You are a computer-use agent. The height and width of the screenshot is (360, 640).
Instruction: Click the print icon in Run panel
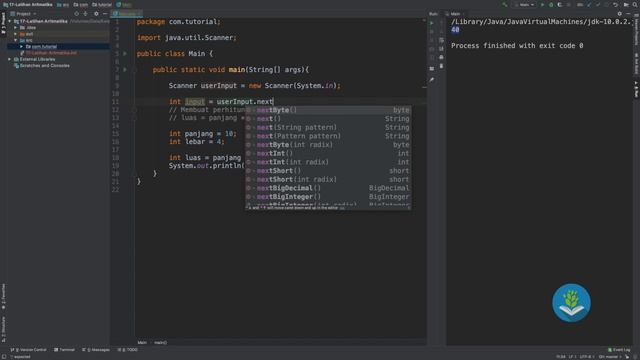point(441,57)
